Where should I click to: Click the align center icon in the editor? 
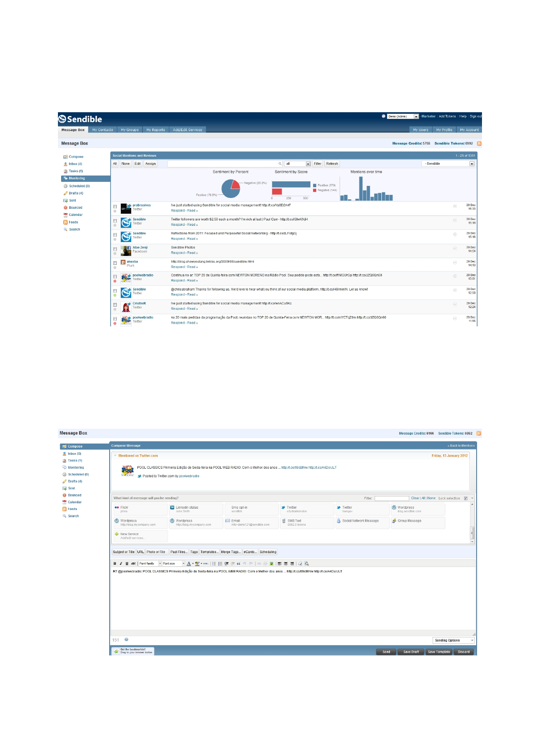pos(286,563)
